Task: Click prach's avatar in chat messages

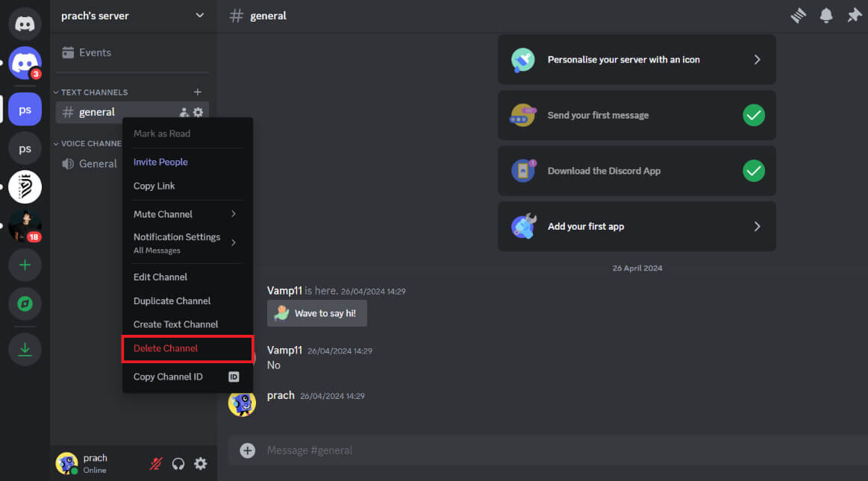Action: pyautogui.click(x=242, y=403)
